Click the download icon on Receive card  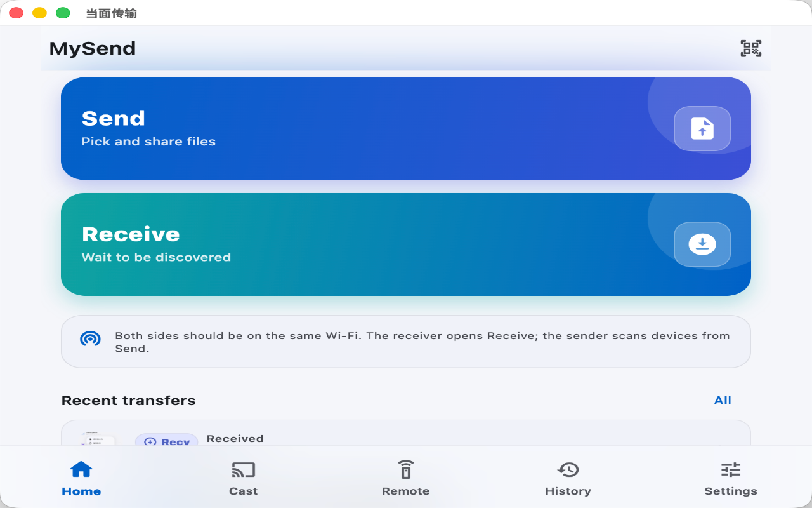click(702, 244)
